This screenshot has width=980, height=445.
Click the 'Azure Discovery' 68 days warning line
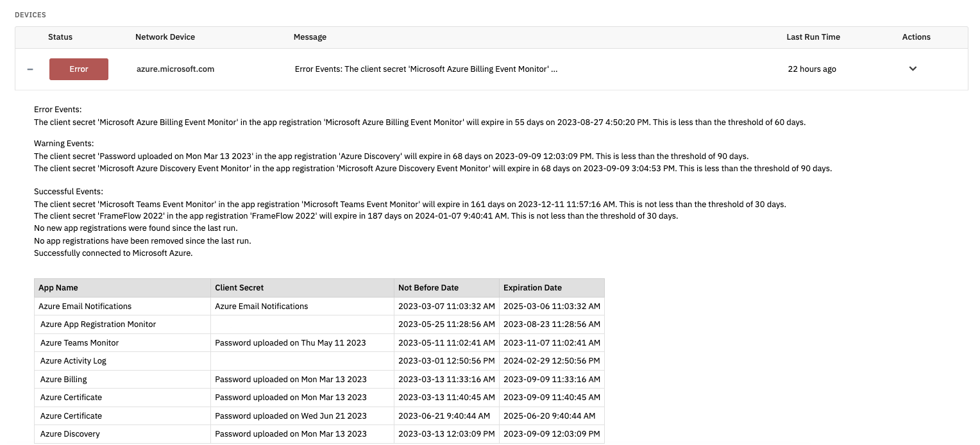(391, 156)
